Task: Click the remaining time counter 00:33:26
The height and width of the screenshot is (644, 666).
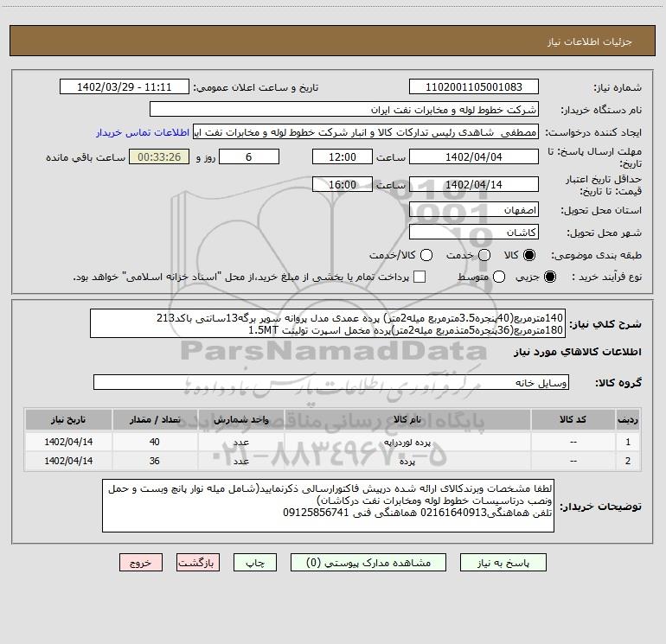Action: pos(159,156)
